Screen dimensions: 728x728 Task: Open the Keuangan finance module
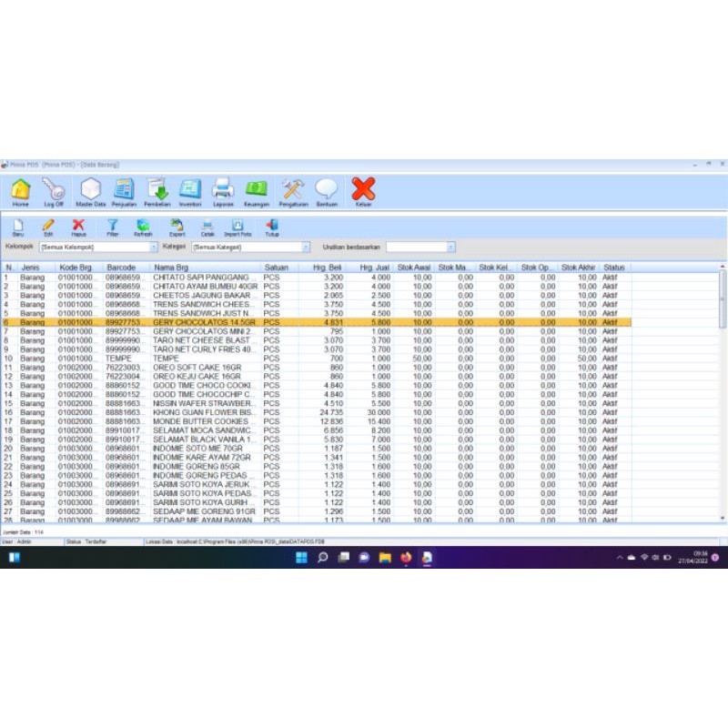pos(257,192)
